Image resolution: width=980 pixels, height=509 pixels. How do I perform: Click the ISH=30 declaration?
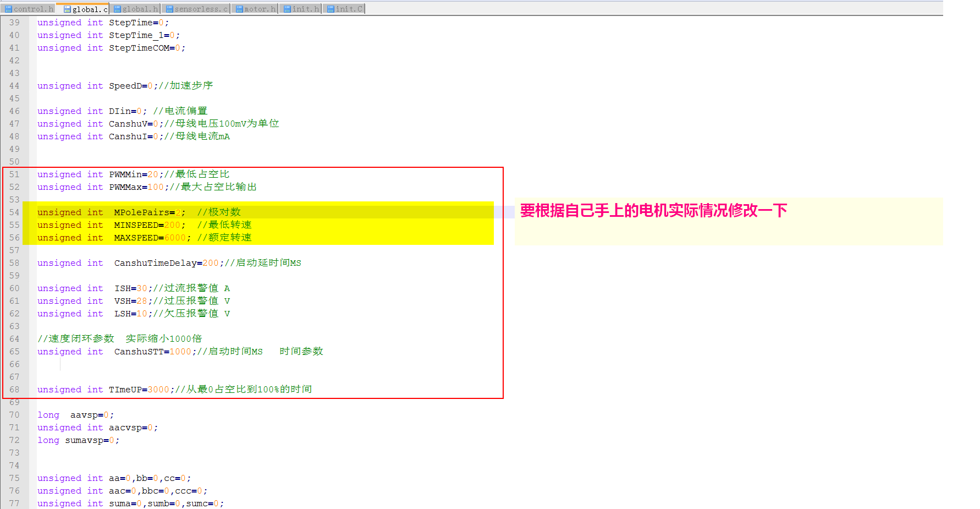134,288
